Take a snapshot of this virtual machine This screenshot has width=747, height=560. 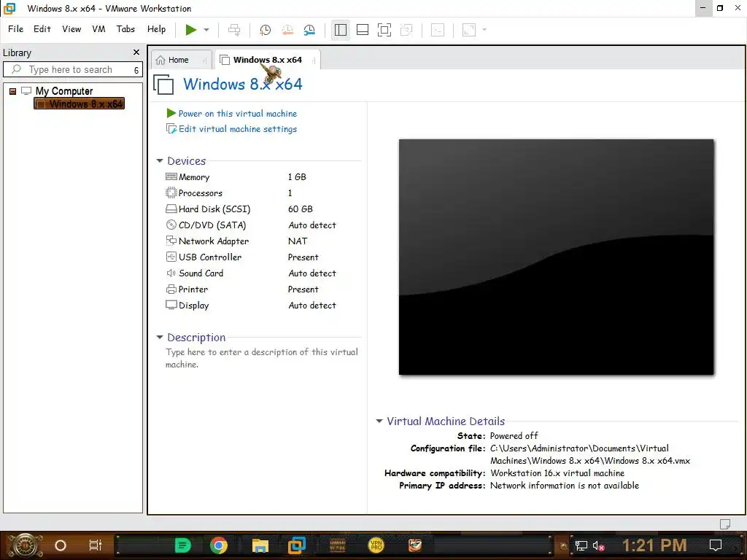[x=265, y=30]
